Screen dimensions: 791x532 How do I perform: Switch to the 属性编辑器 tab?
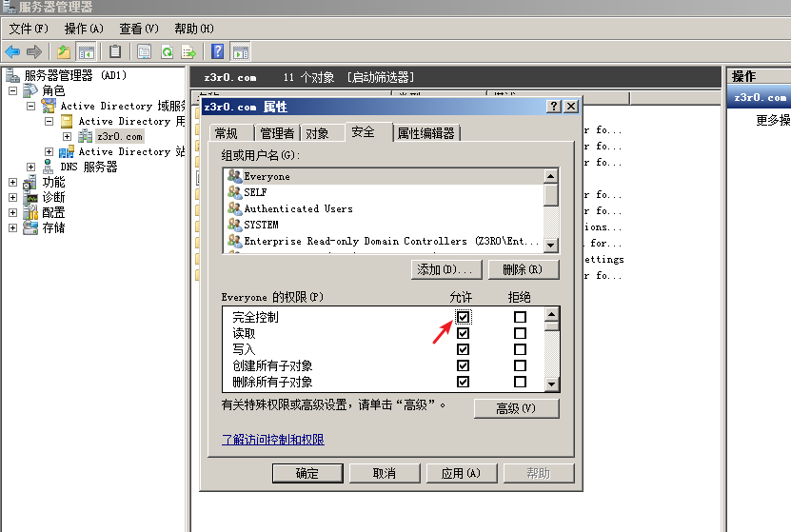coord(426,133)
